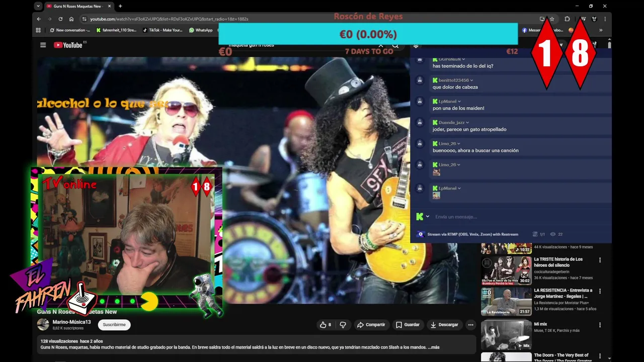The height and width of the screenshot is (362, 644).
Task: Expand the description with ...más
Action: [434, 347]
